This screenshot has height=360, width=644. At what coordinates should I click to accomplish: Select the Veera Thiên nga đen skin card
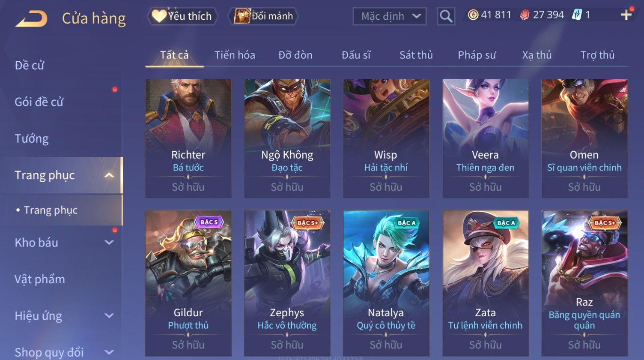coord(485,138)
